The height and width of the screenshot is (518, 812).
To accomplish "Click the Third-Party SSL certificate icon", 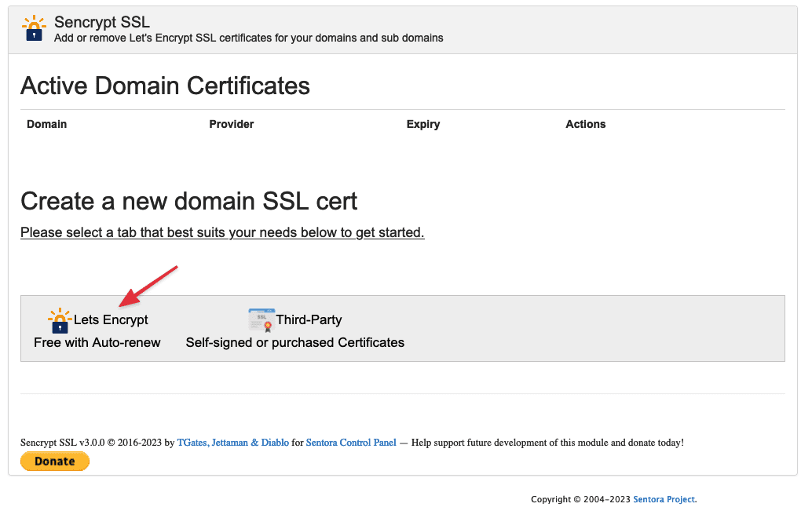I will click(x=260, y=319).
